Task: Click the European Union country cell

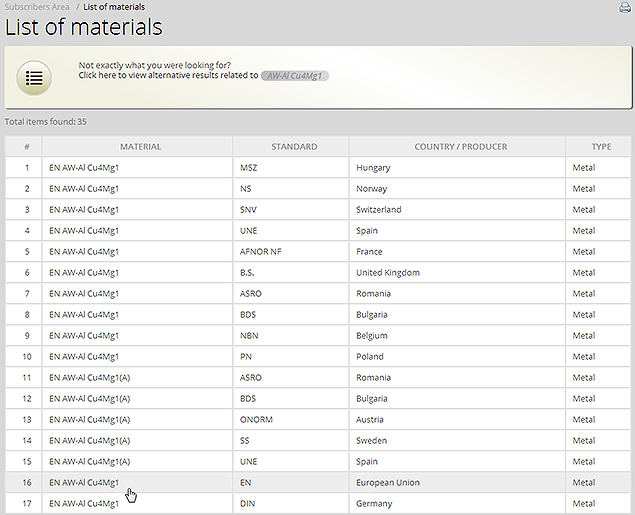Action: click(457, 483)
